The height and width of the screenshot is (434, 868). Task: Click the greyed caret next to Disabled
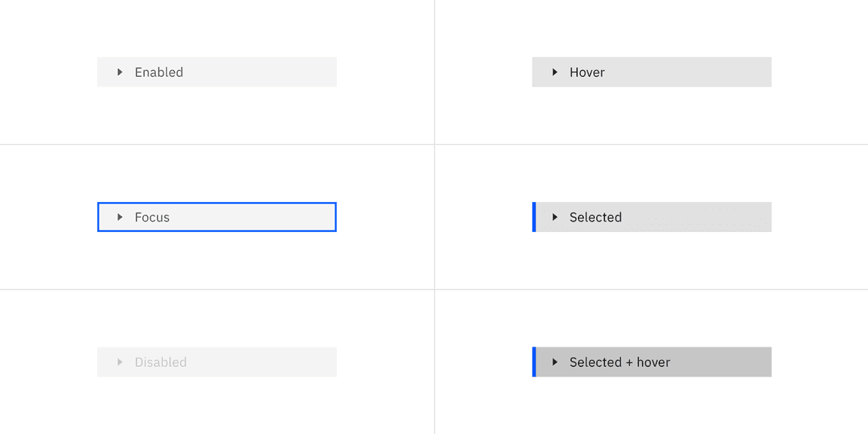120,362
